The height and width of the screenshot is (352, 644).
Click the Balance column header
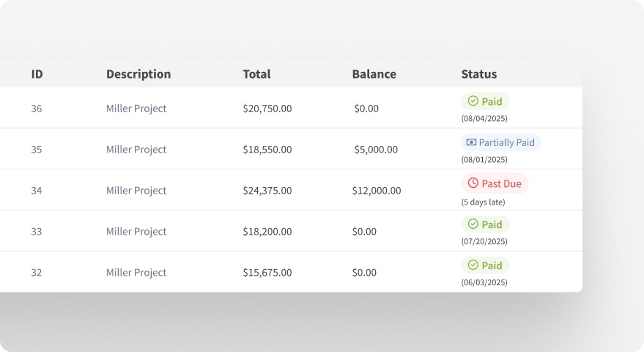tap(374, 74)
